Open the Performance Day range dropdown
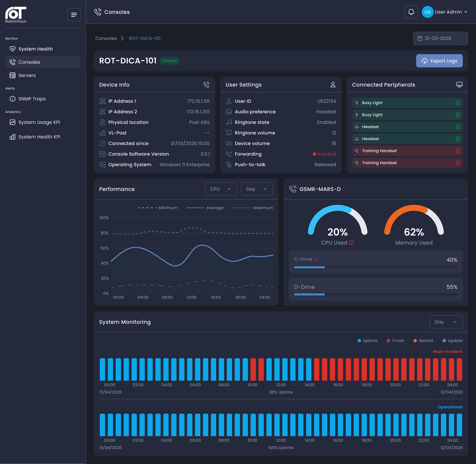The height and width of the screenshot is (464, 476). click(x=257, y=189)
